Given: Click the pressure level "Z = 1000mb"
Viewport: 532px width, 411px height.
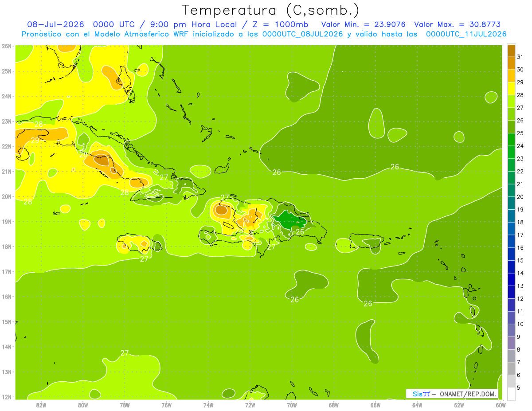Looking at the screenshot, I should pos(281,24).
